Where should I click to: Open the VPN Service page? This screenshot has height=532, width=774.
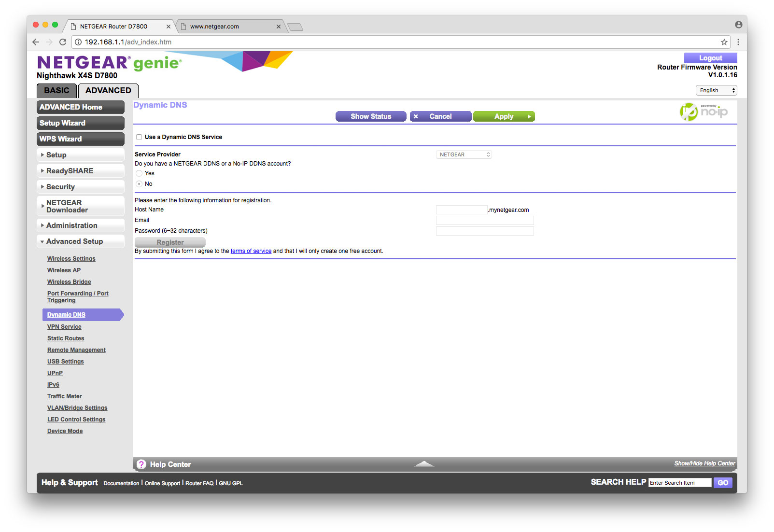(x=64, y=327)
